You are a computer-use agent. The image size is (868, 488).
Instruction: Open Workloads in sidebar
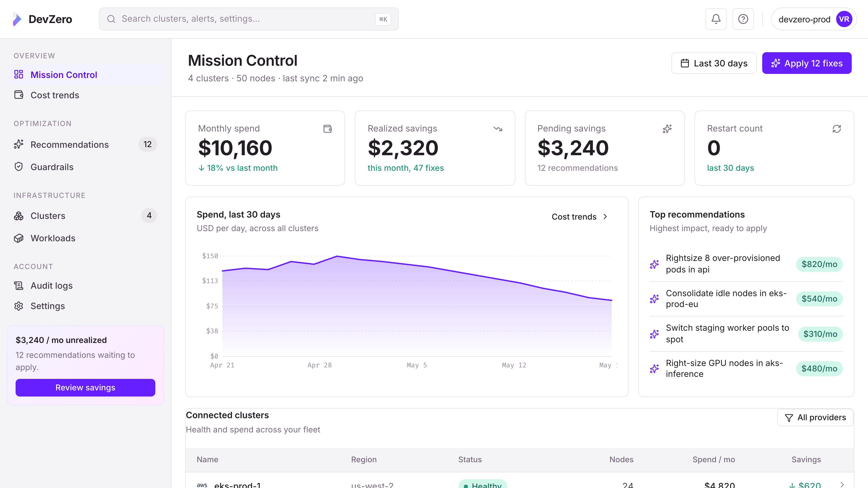[x=86, y=238]
